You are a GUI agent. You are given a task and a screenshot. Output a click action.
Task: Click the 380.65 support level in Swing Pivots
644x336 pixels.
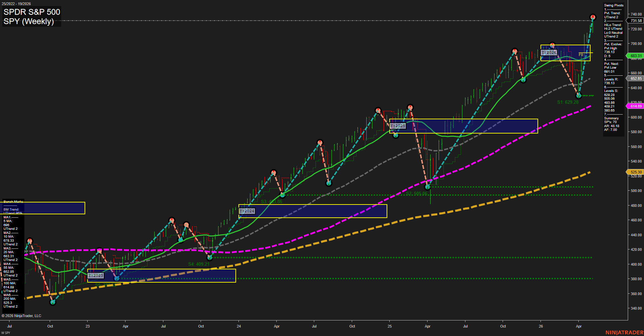pos(609,111)
